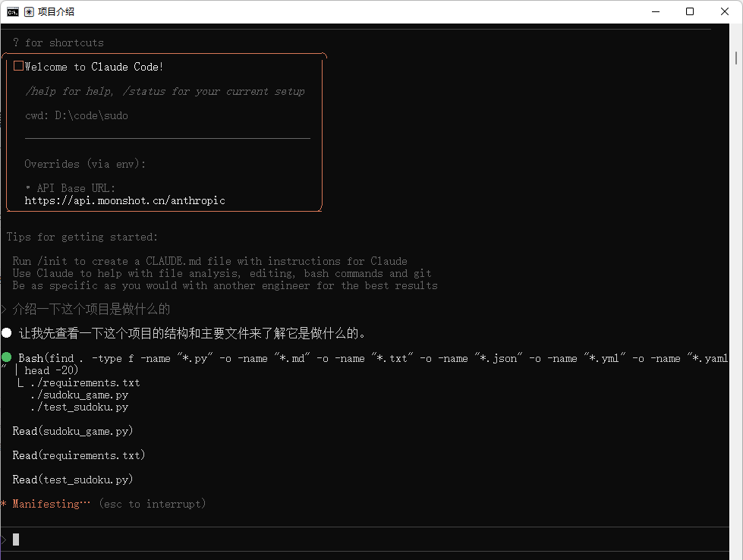Click the API URL https://api.moonshot.cn/anthropic

(x=124, y=200)
